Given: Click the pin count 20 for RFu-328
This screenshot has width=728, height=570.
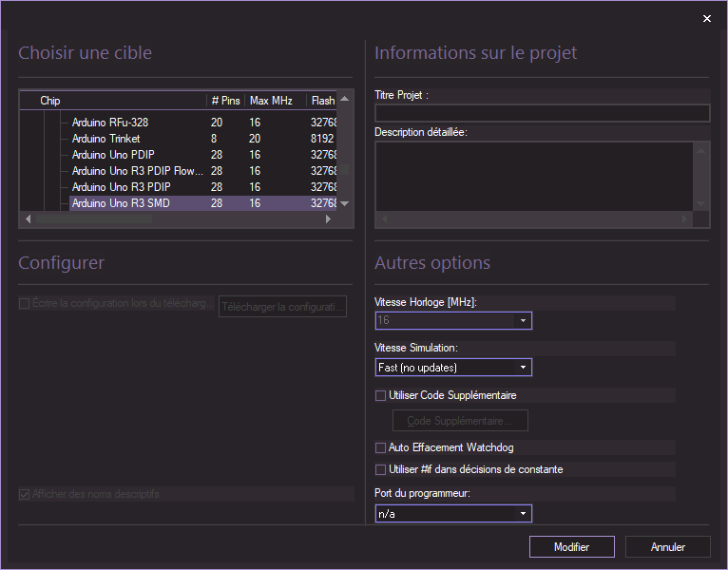Looking at the screenshot, I should [217, 123].
